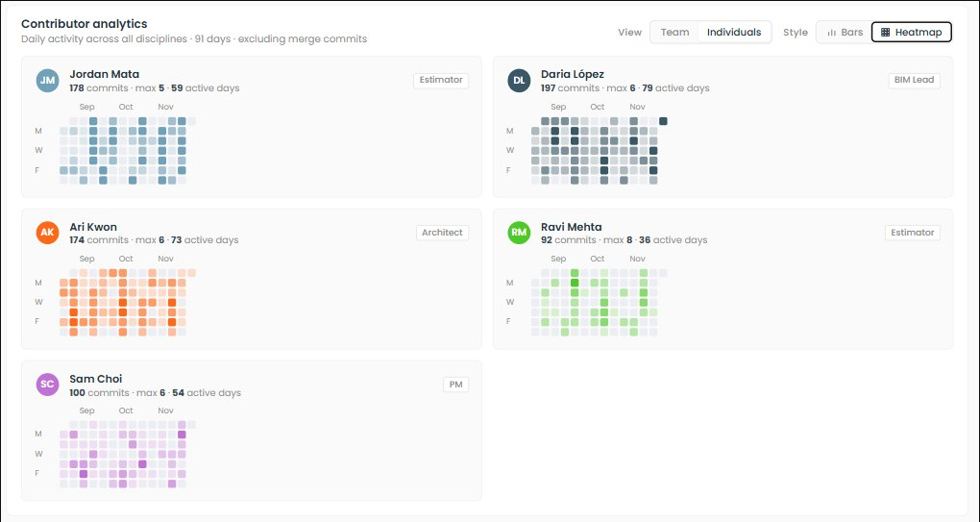Select the Heatmap chart style
The height and width of the screenshot is (522, 980).
click(x=911, y=32)
